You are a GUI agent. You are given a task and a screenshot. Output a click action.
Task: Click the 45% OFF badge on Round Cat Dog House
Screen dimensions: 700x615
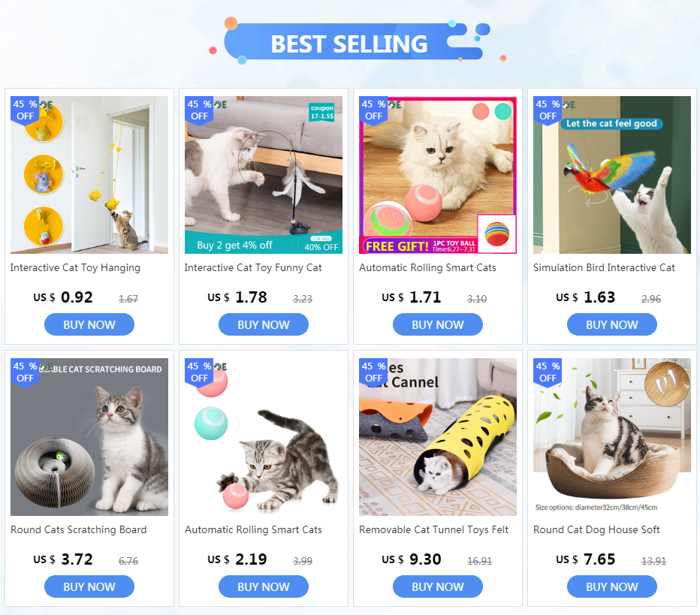[548, 372]
